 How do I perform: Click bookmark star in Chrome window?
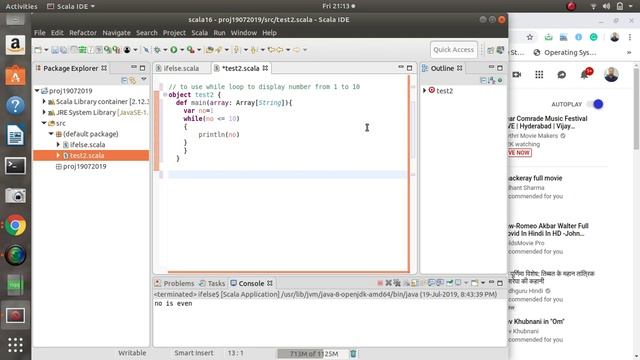point(530,37)
